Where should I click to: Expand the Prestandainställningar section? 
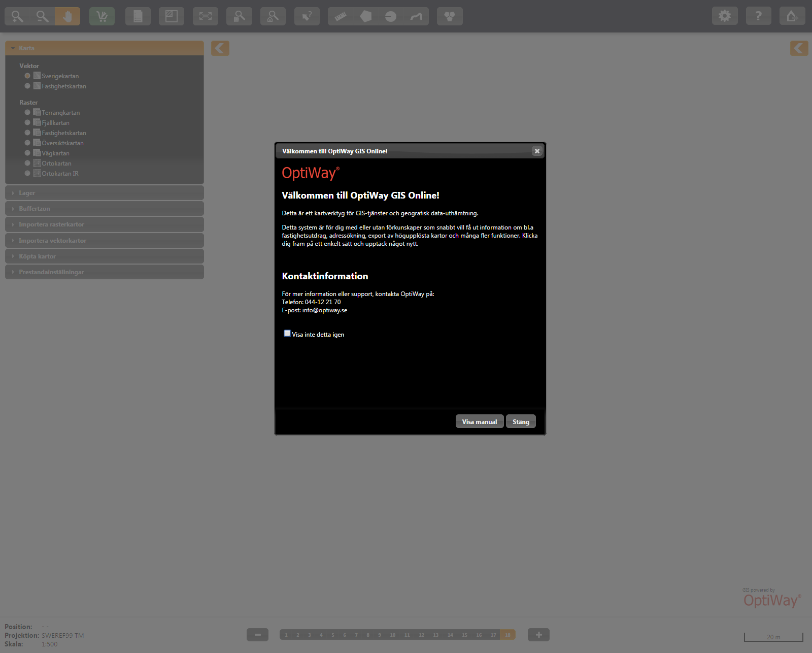point(105,272)
